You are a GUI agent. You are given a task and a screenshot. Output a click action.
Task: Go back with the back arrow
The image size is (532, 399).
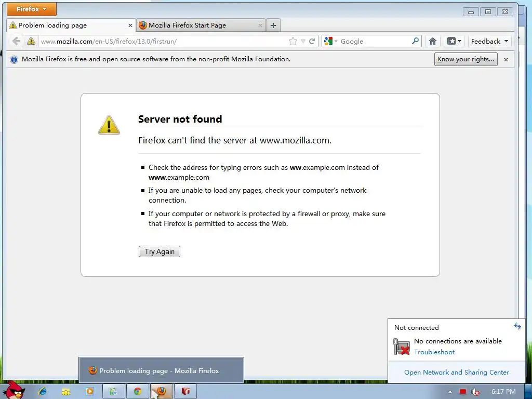pyautogui.click(x=16, y=42)
